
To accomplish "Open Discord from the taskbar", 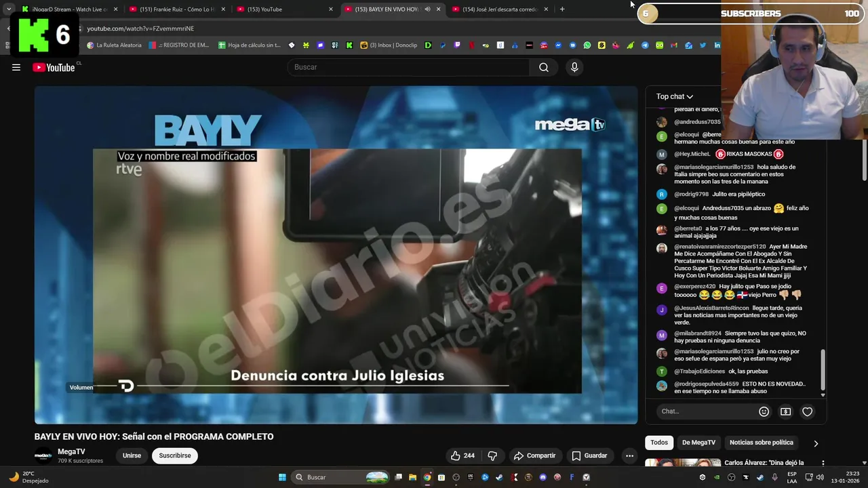I will pos(542,477).
